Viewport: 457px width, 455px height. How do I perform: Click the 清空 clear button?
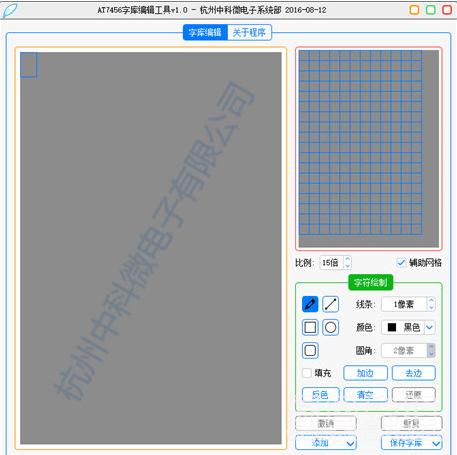(365, 395)
